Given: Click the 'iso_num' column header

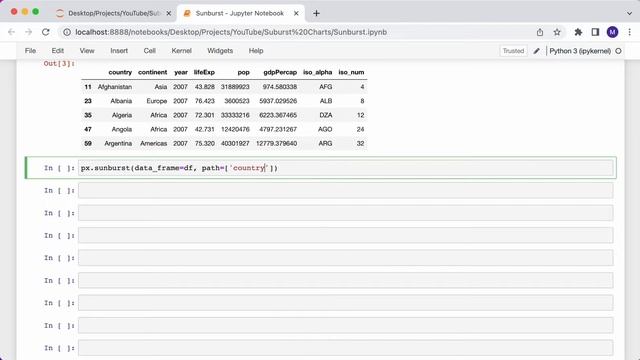Looking at the screenshot, I should click(351, 72).
